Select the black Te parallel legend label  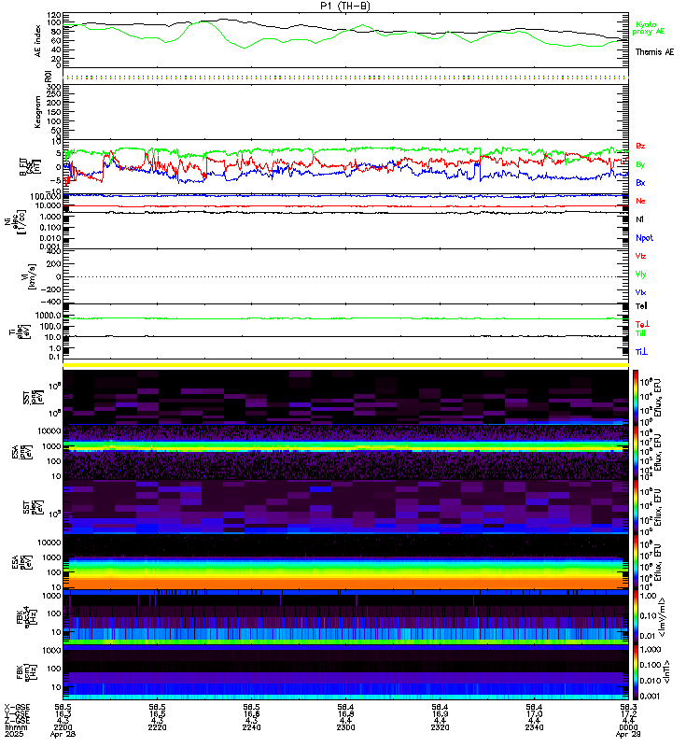point(641,306)
